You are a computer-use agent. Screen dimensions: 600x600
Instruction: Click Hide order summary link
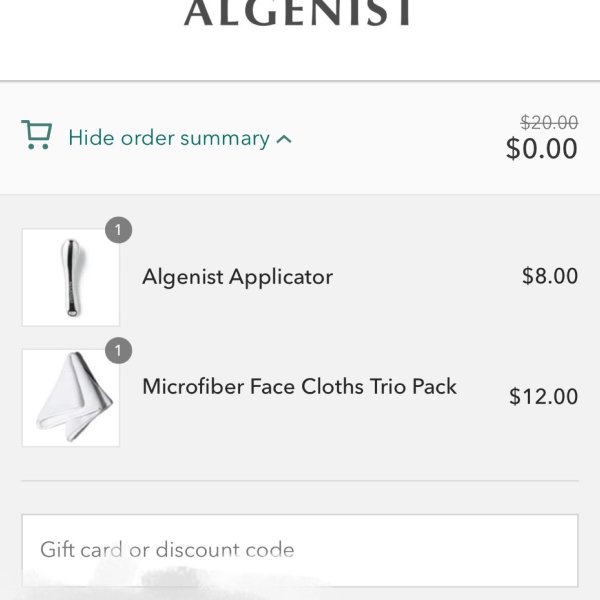(x=169, y=138)
